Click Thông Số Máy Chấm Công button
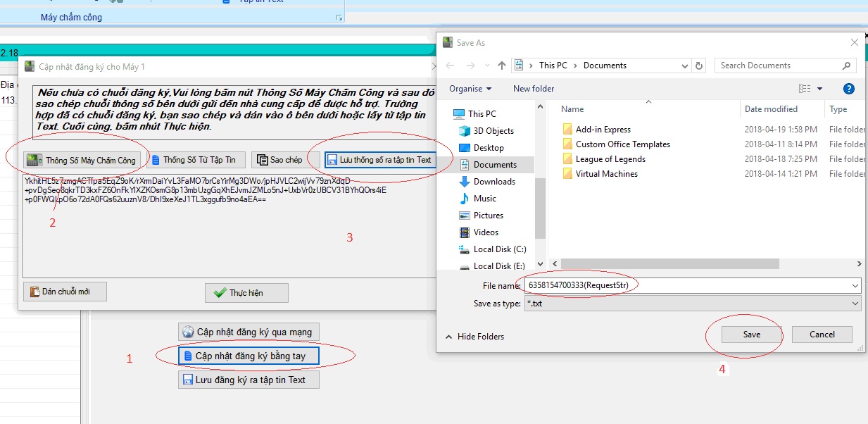868x424 pixels. 82,160
